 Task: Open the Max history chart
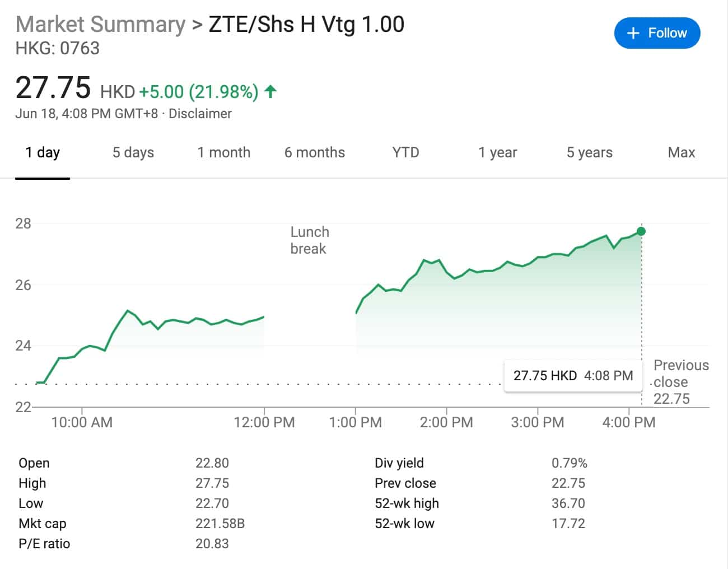[681, 152]
